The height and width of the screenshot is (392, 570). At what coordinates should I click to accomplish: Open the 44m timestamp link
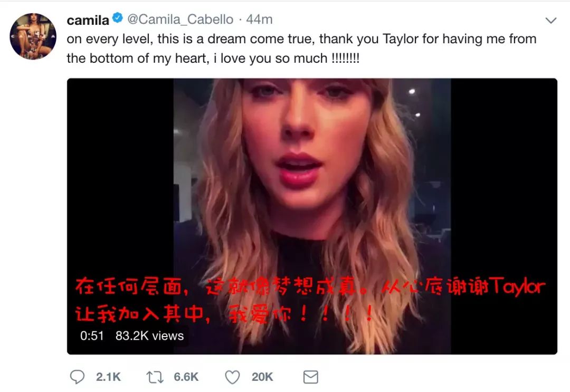pos(259,19)
